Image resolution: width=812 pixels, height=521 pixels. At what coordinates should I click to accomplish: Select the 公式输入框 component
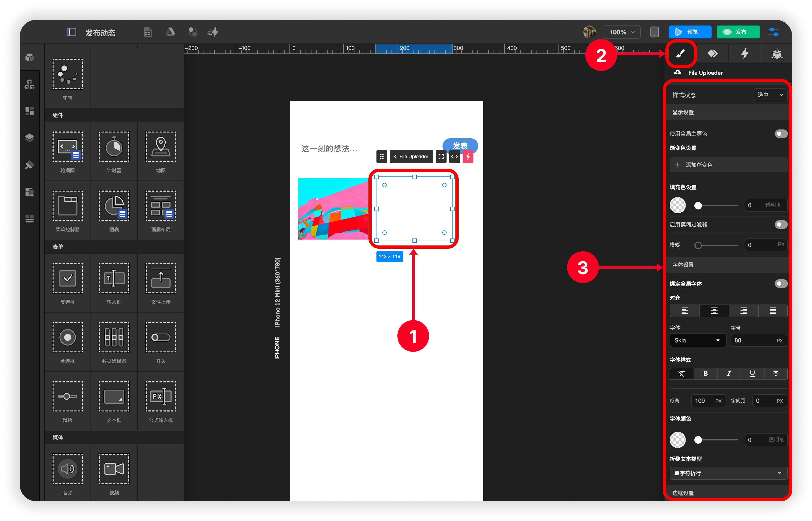click(161, 401)
